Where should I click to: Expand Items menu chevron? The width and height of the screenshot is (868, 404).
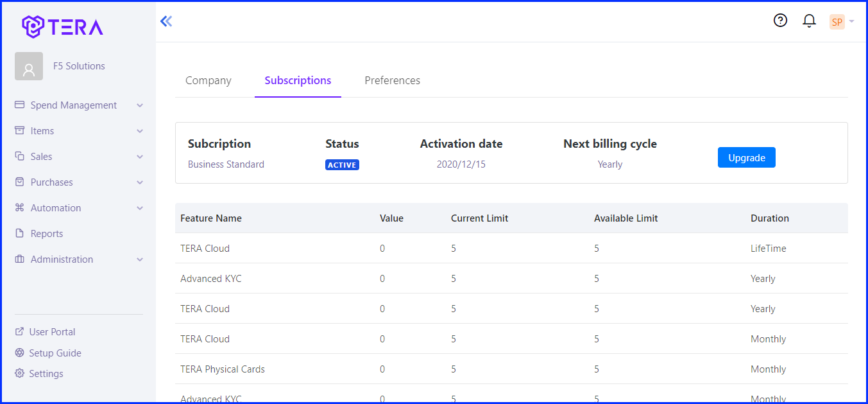tap(140, 131)
